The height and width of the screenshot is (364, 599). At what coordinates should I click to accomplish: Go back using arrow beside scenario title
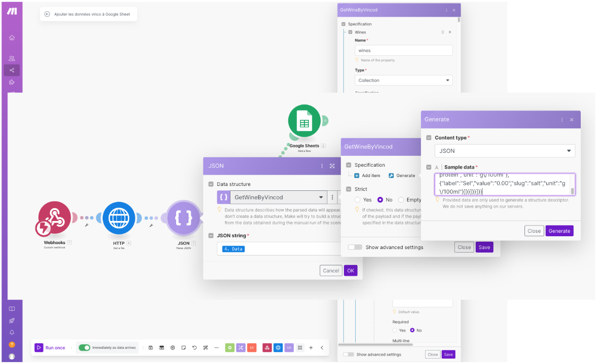47,14
